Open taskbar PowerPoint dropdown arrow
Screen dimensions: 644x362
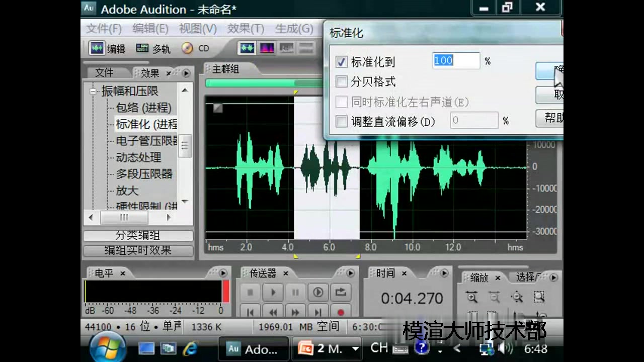click(x=356, y=348)
